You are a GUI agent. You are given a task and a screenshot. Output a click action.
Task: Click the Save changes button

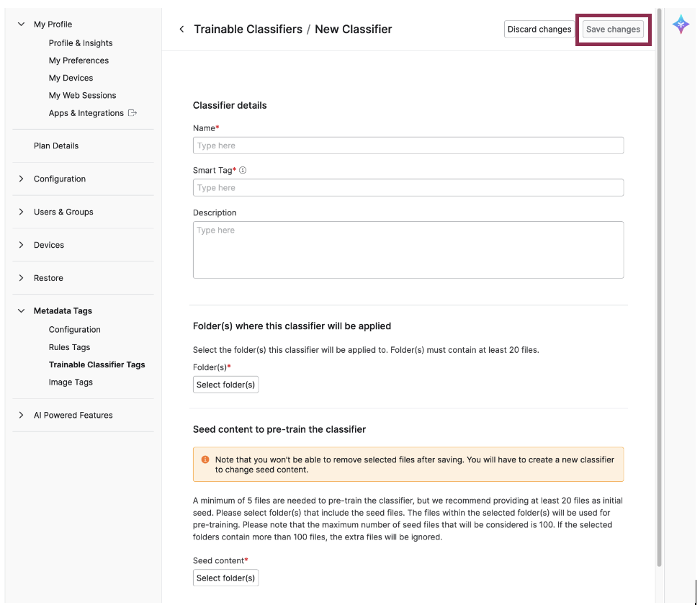(x=612, y=29)
